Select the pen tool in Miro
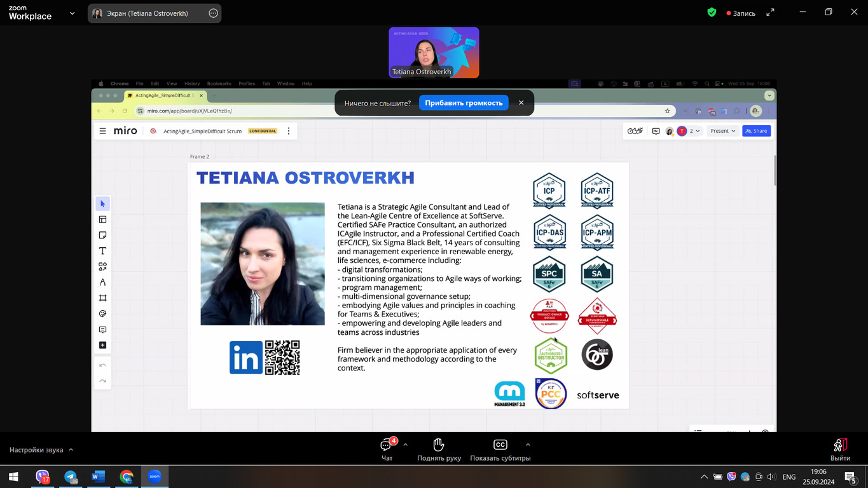 pos(102,282)
